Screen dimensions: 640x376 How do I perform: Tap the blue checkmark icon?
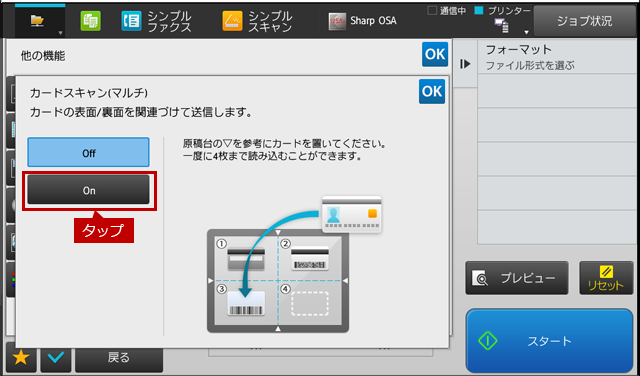pos(56,358)
